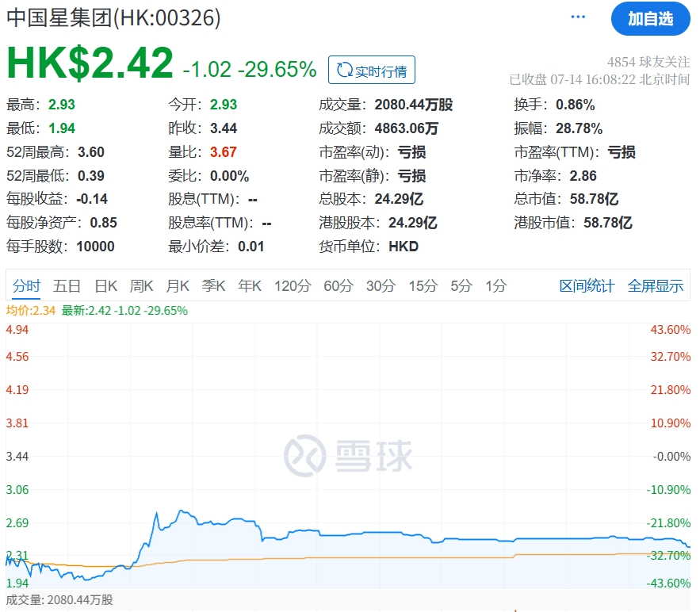Switch to the 五日 five-day tab

67,285
